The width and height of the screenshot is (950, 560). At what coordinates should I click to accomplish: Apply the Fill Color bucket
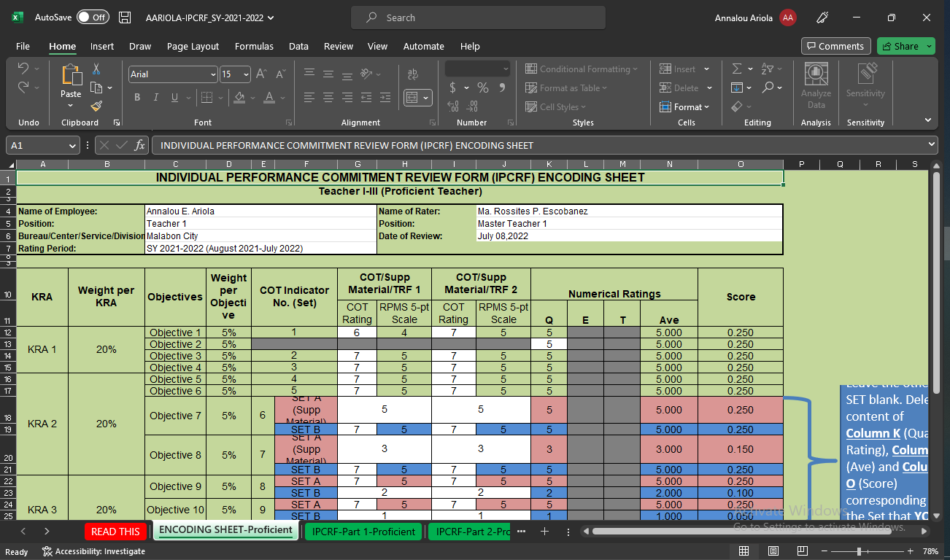pyautogui.click(x=238, y=97)
